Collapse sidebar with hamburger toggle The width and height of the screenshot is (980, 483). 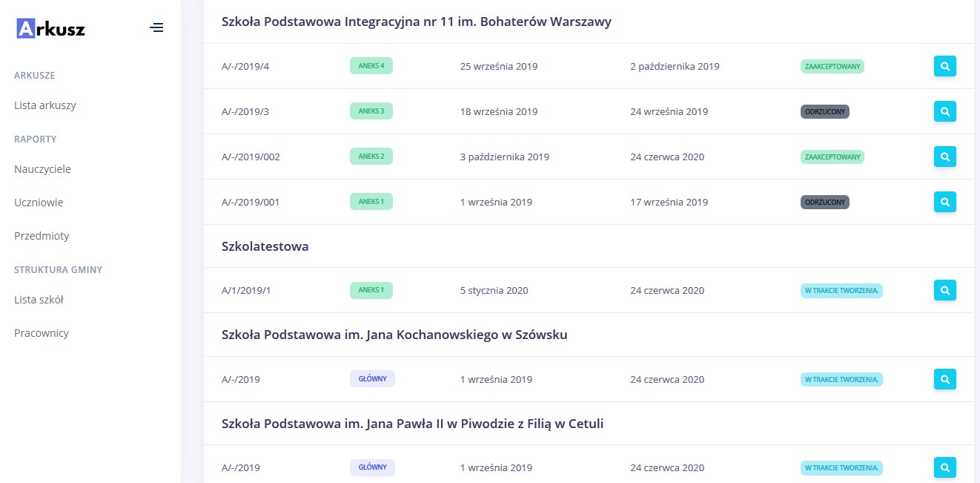[x=156, y=28]
